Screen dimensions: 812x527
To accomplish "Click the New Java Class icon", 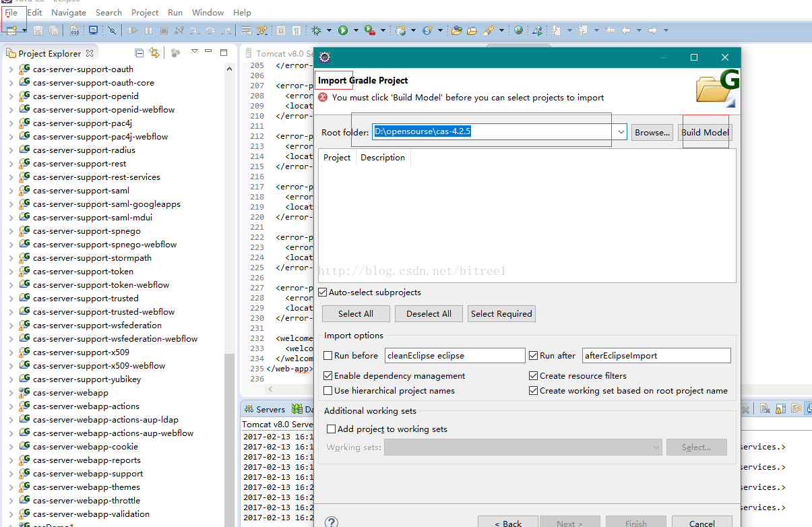I will pyautogui.click(x=427, y=30).
